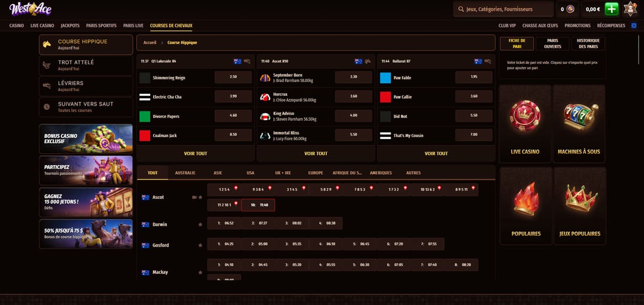Favorite Gosford with its star toggle
This screenshot has width=644, height=305.
click(201, 245)
